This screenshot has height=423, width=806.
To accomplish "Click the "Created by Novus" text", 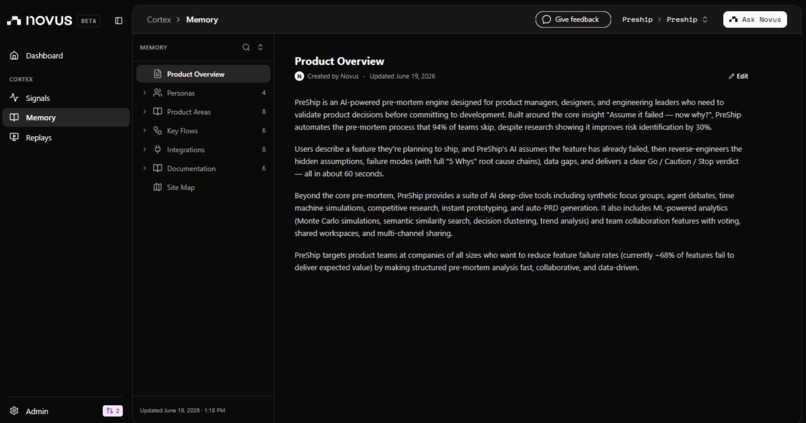I will pos(333,76).
